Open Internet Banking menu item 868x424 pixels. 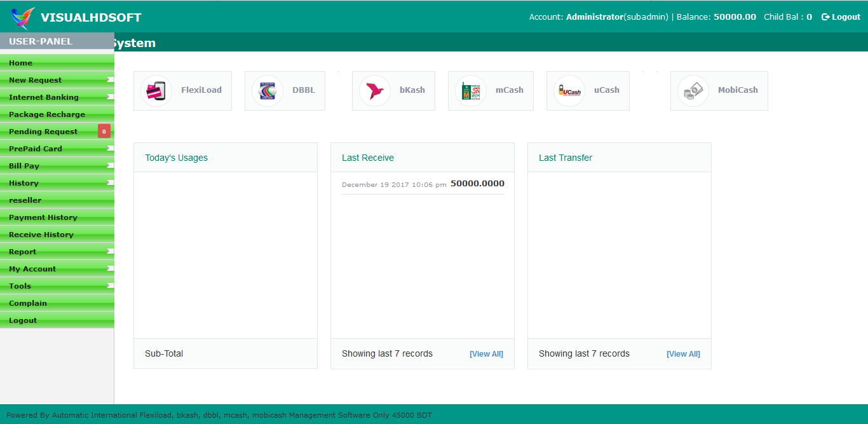coord(57,97)
